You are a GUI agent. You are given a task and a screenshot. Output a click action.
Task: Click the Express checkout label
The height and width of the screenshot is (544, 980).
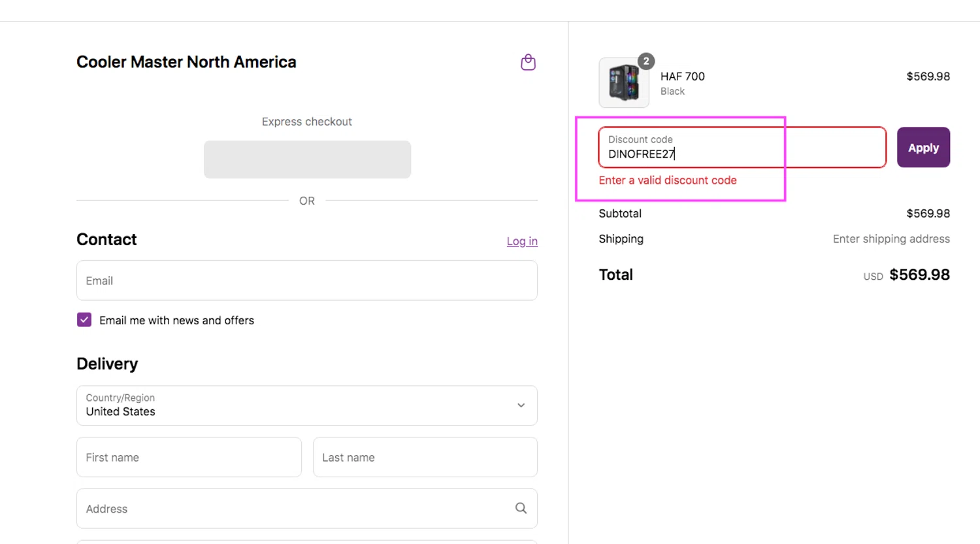tap(307, 122)
